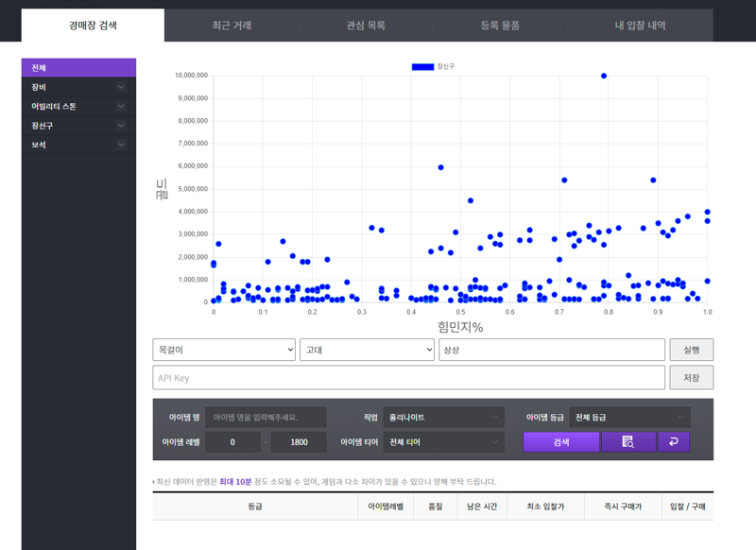Open the 아이템 티어 전체 티어 dropdown

coord(444,442)
